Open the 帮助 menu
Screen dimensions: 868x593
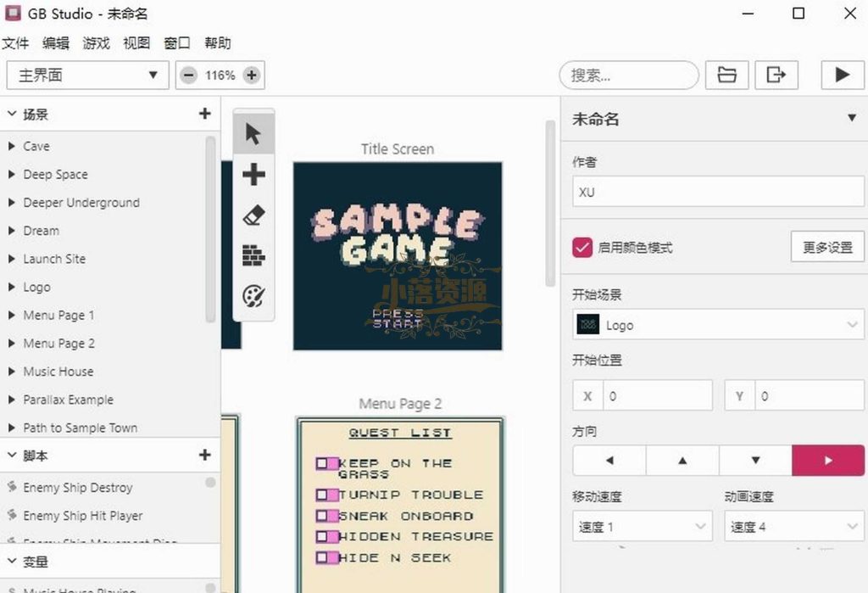[218, 43]
